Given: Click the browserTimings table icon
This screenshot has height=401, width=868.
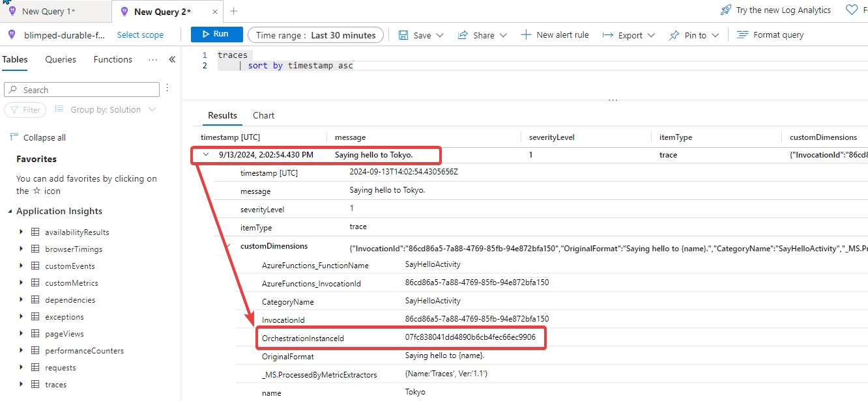Looking at the screenshot, I should pyautogui.click(x=35, y=249).
